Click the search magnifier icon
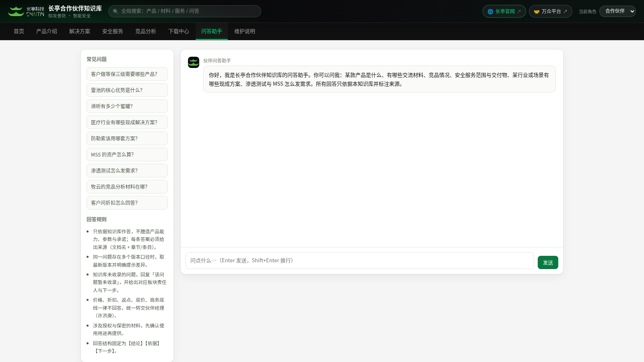This screenshot has width=644, height=362. pos(116,11)
